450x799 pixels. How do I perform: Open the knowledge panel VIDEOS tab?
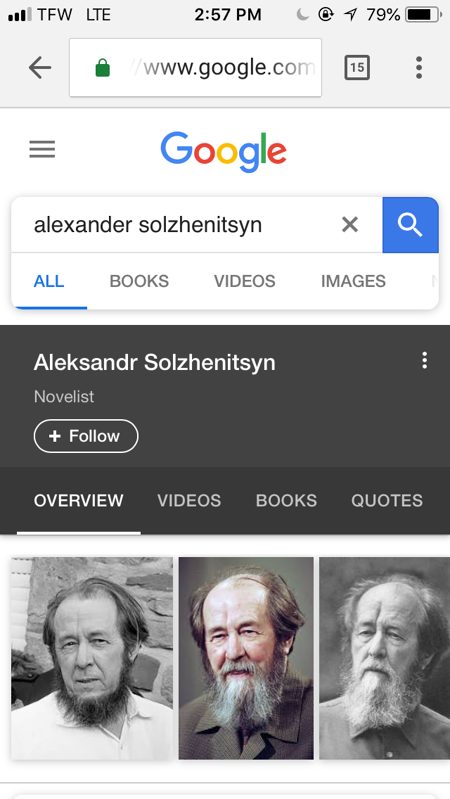[x=189, y=500]
